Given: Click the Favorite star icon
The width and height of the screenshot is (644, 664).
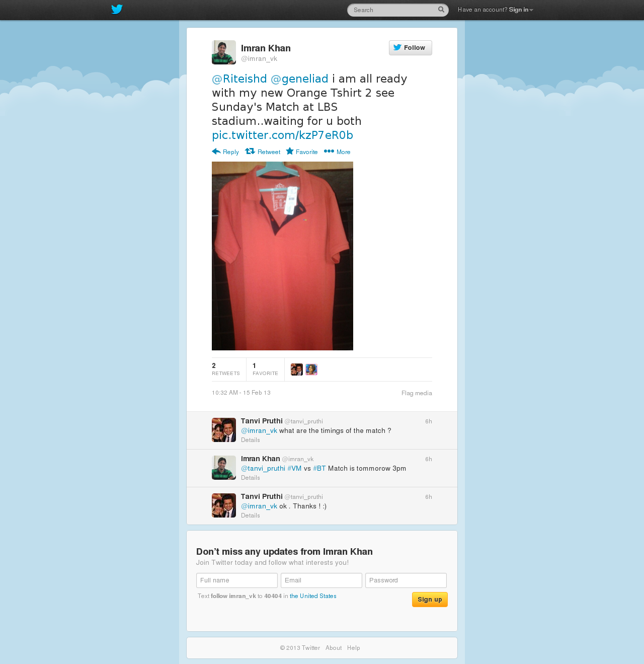Looking at the screenshot, I should [x=290, y=152].
